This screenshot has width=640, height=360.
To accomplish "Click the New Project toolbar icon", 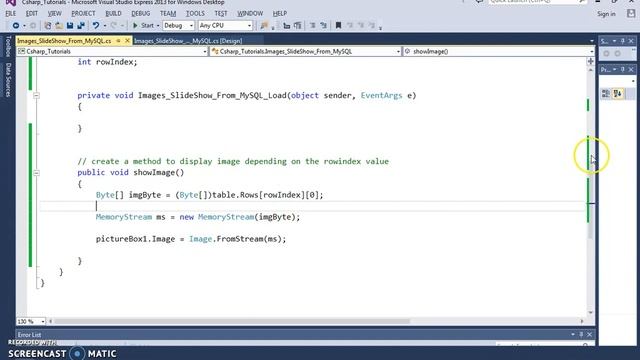I will pyautogui.click(x=48, y=26).
